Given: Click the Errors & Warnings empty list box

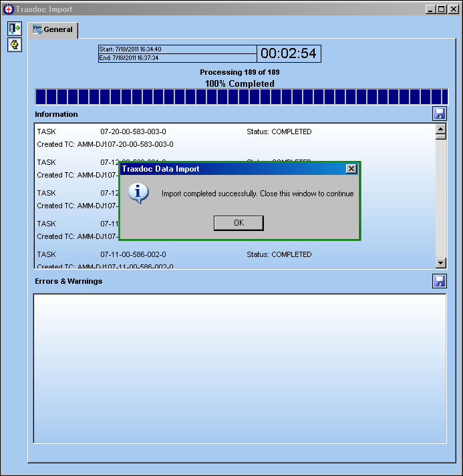Looking at the screenshot, I should pyautogui.click(x=240, y=369).
